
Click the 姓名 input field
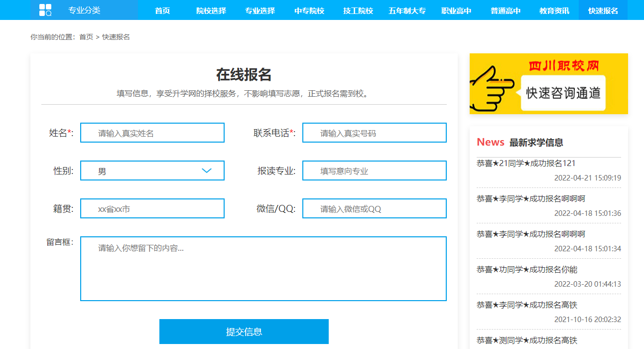coord(152,133)
